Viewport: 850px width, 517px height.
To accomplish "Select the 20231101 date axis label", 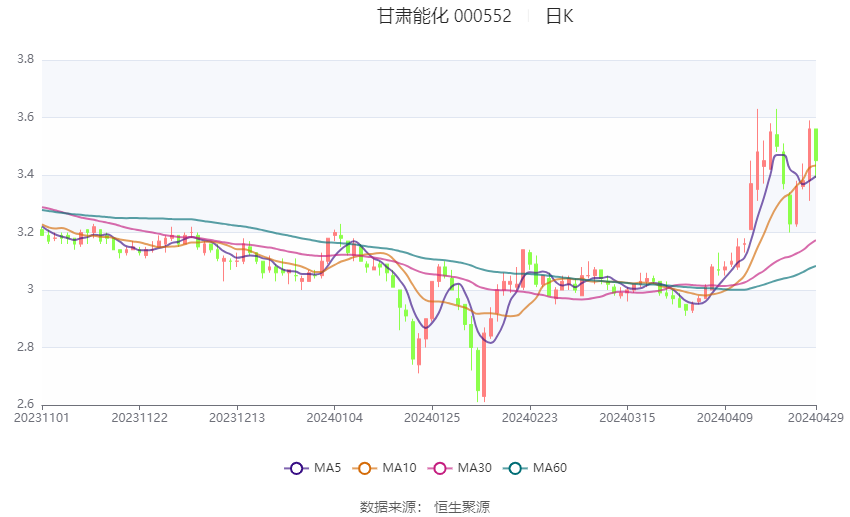I will 42,418.
